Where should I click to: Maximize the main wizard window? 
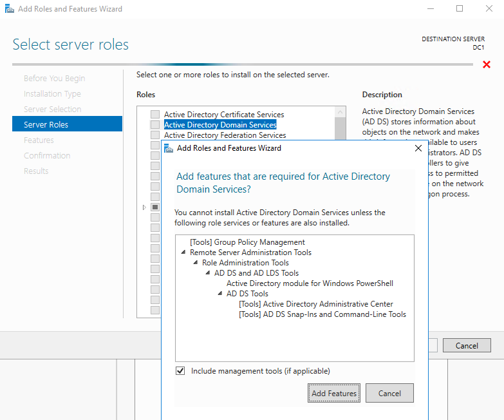pyautogui.click(x=460, y=9)
